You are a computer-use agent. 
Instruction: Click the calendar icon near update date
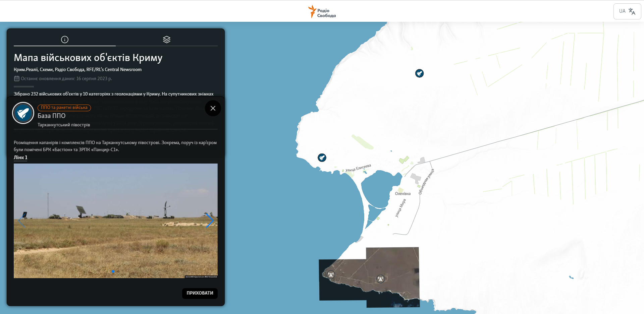click(17, 79)
